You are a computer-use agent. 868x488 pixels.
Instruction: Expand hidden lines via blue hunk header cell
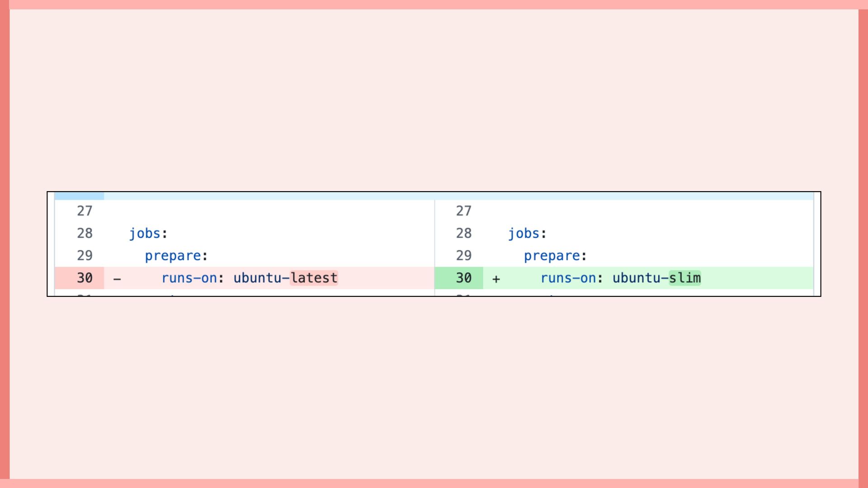click(79, 196)
